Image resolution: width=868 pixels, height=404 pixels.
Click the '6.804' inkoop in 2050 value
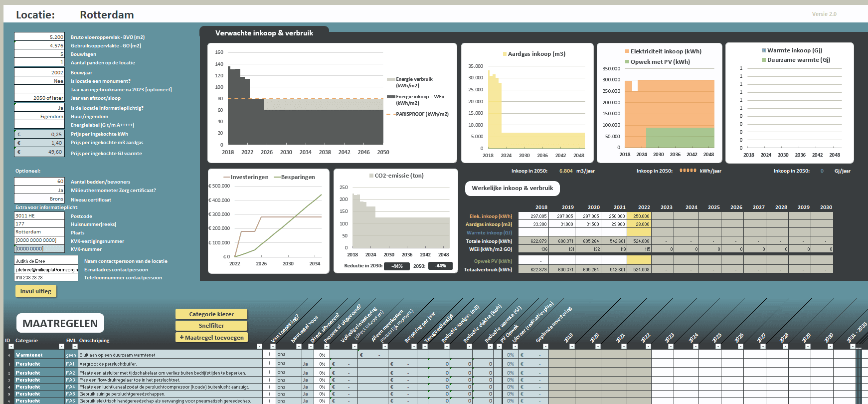(566, 171)
